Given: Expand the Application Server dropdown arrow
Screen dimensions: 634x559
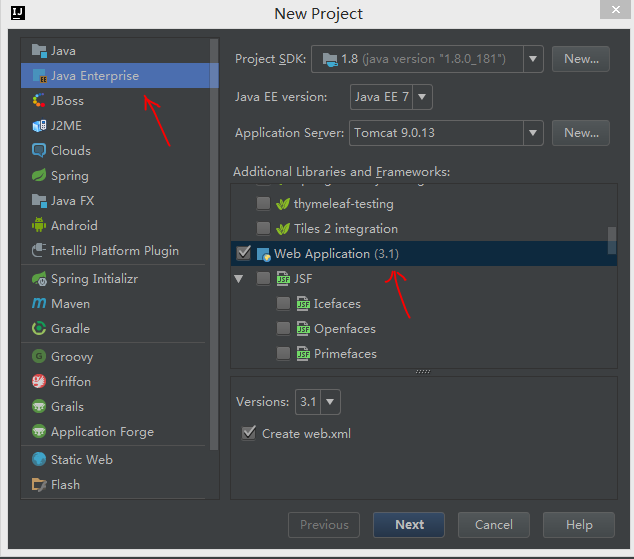Looking at the screenshot, I should point(533,133).
